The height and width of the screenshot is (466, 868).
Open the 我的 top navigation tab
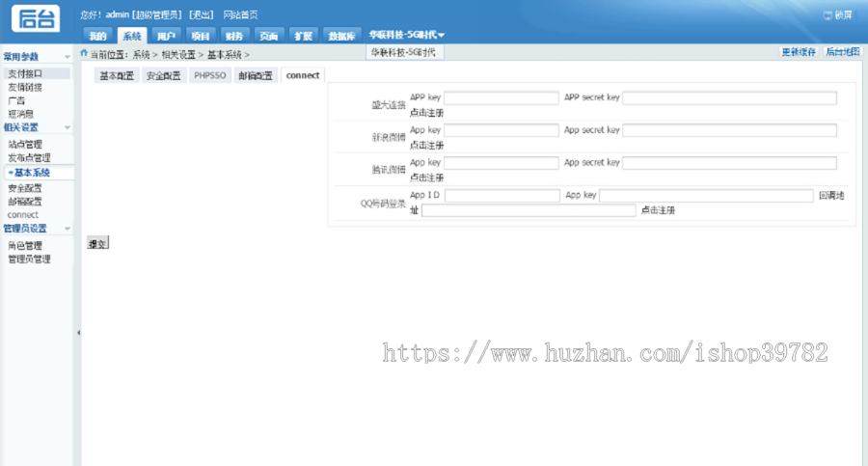pyautogui.click(x=98, y=36)
